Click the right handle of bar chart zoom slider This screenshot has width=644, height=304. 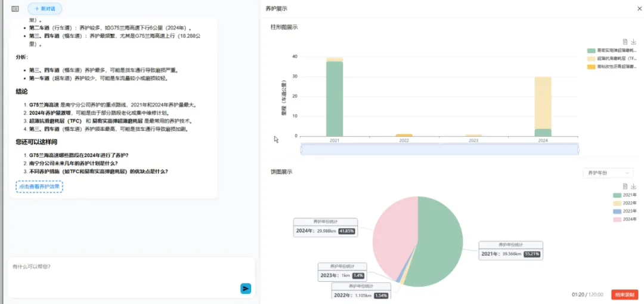coord(578,150)
